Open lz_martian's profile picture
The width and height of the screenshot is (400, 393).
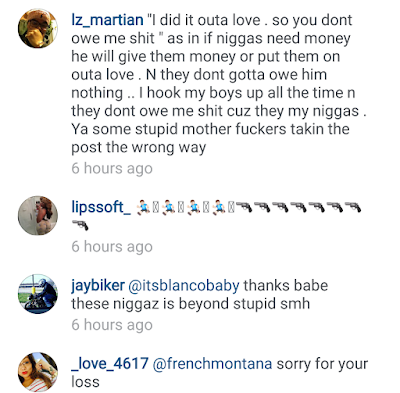[x=38, y=28]
